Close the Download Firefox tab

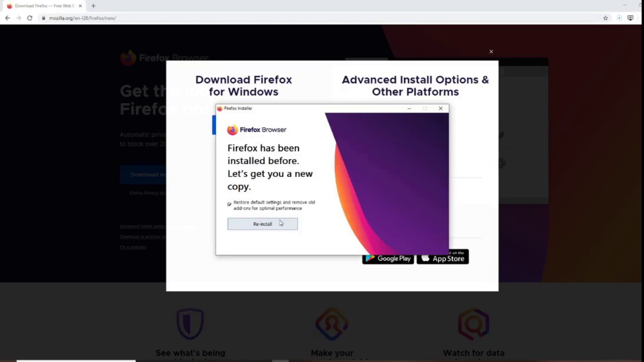coord(80,6)
